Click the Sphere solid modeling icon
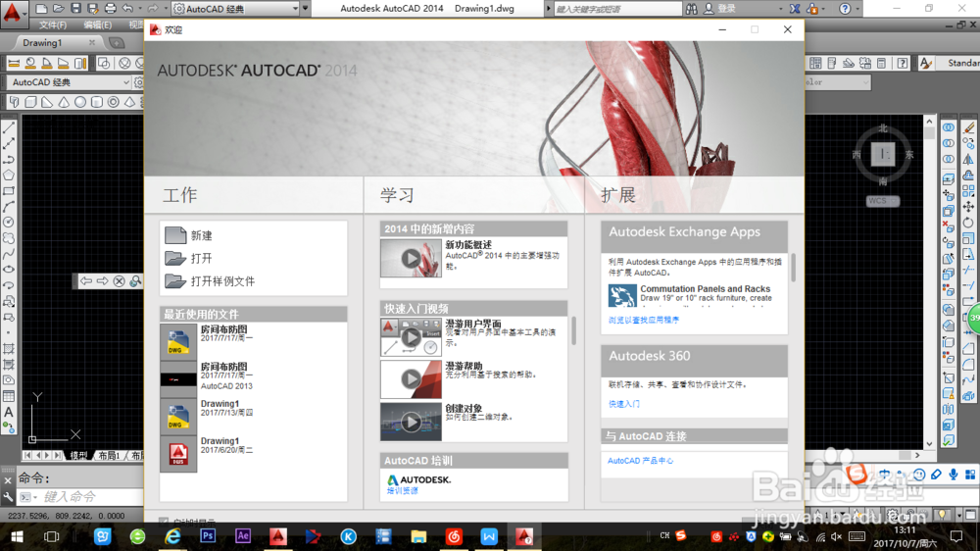Screen dimensions: 980x551 80,102
